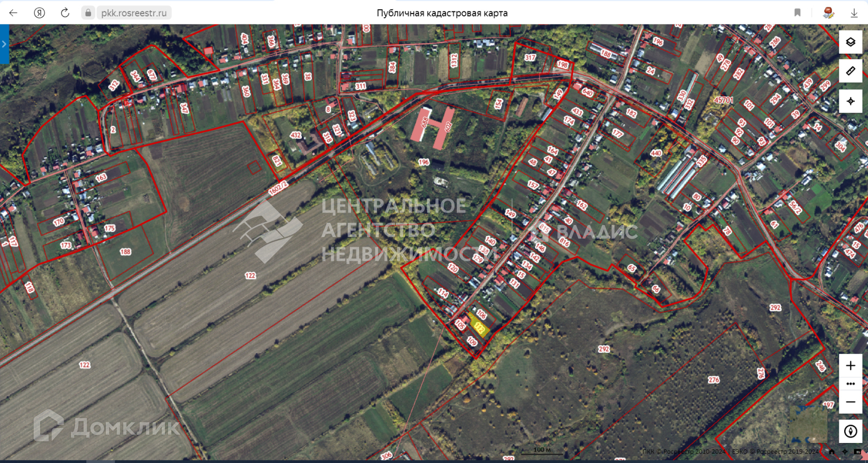868x463 pixels.
Task: Select parcel 56/2 on the map
Action: (x=795, y=207)
